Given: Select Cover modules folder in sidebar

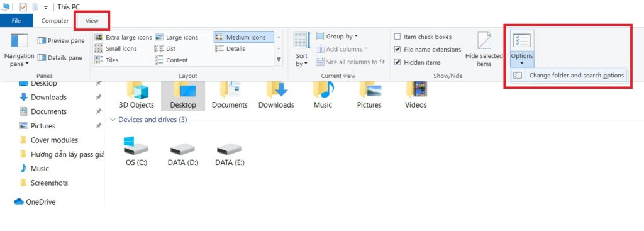Looking at the screenshot, I should point(49,140).
